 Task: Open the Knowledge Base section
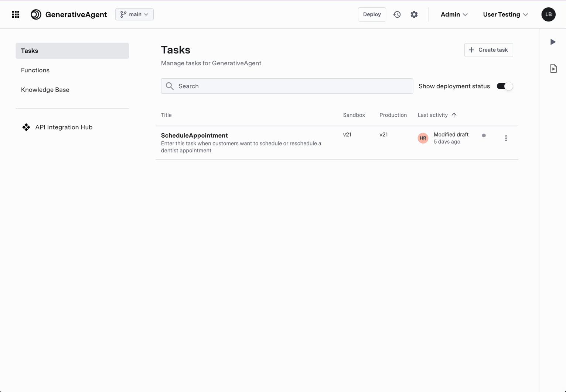tap(45, 90)
